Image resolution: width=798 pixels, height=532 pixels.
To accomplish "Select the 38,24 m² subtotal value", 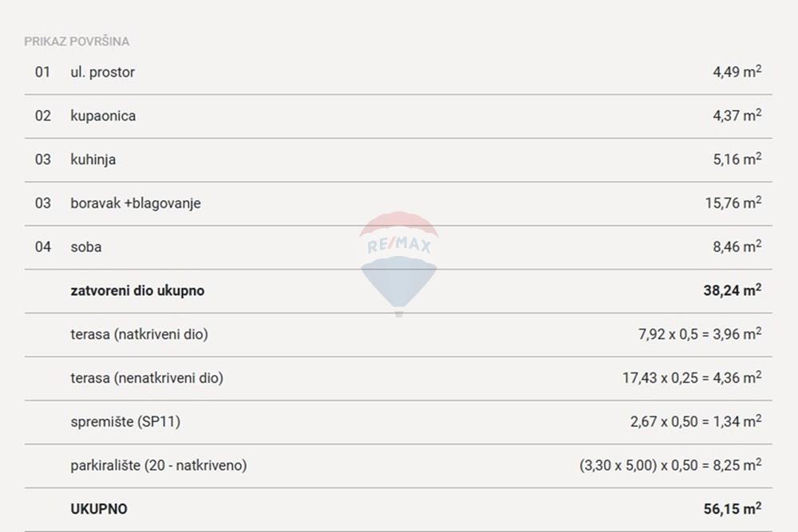I will point(733,290).
